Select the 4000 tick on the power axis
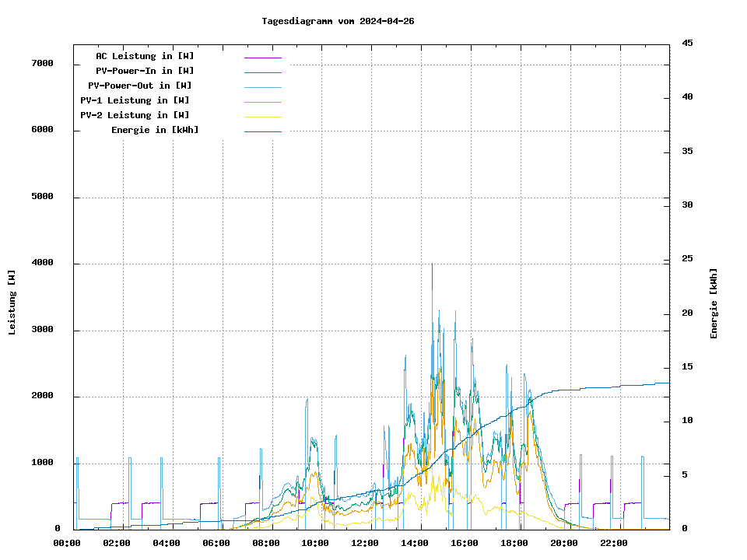This screenshot has height=560, width=747. [42, 263]
